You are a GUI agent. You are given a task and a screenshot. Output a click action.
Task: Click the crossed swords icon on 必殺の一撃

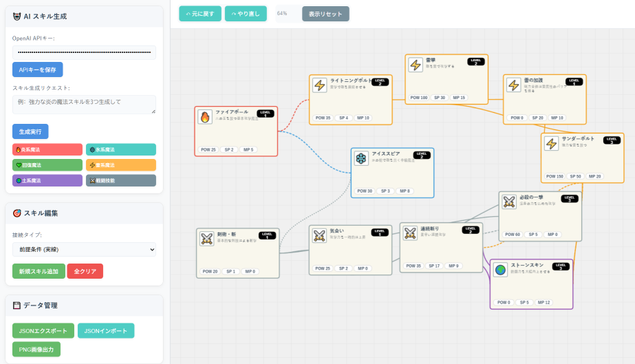point(509,202)
